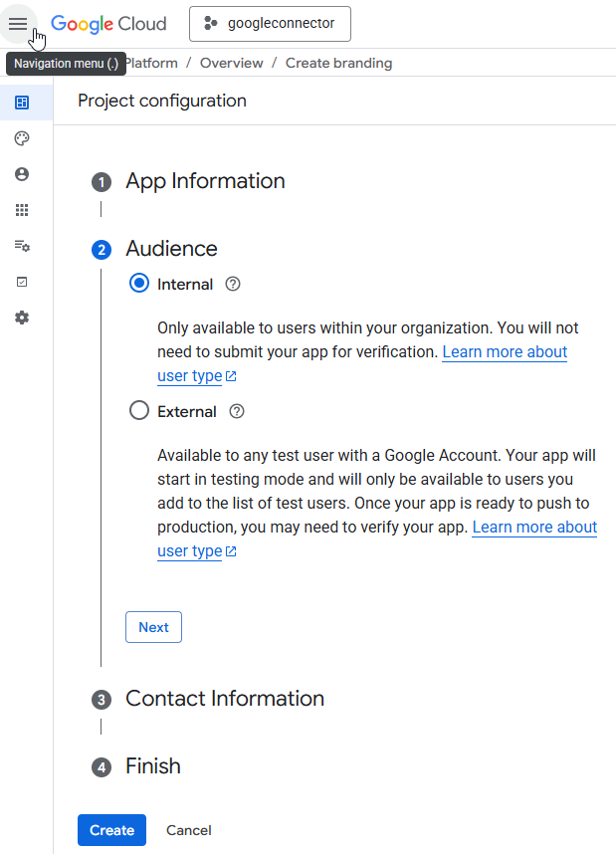The width and height of the screenshot is (616, 854).
Task: Open Verification Center checkbox icon
Action: point(22,282)
